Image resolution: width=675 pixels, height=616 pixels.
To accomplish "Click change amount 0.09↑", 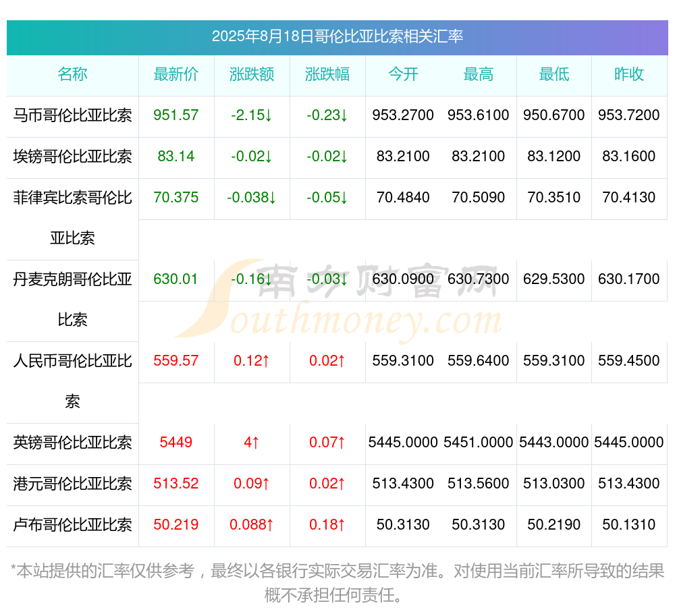I will coord(252,484).
